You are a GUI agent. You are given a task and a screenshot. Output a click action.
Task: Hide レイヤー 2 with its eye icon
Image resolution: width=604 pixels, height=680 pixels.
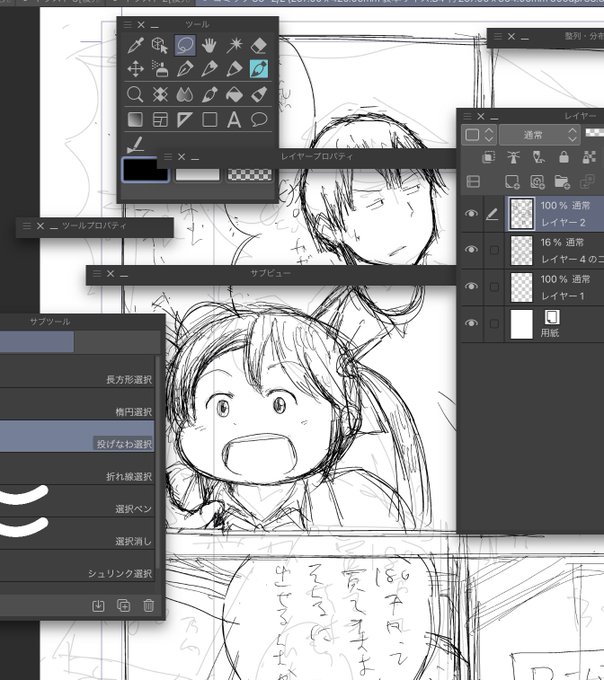pyautogui.click(x=471, y=213)
